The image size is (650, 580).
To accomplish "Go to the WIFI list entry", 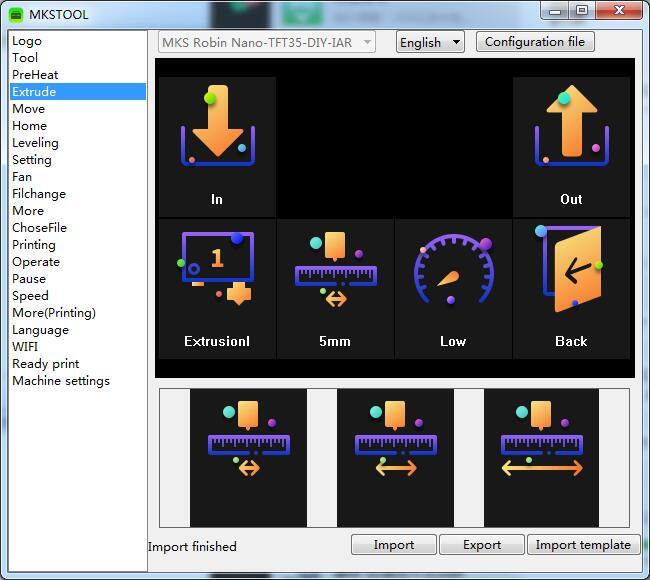I will tap(25, 347).
